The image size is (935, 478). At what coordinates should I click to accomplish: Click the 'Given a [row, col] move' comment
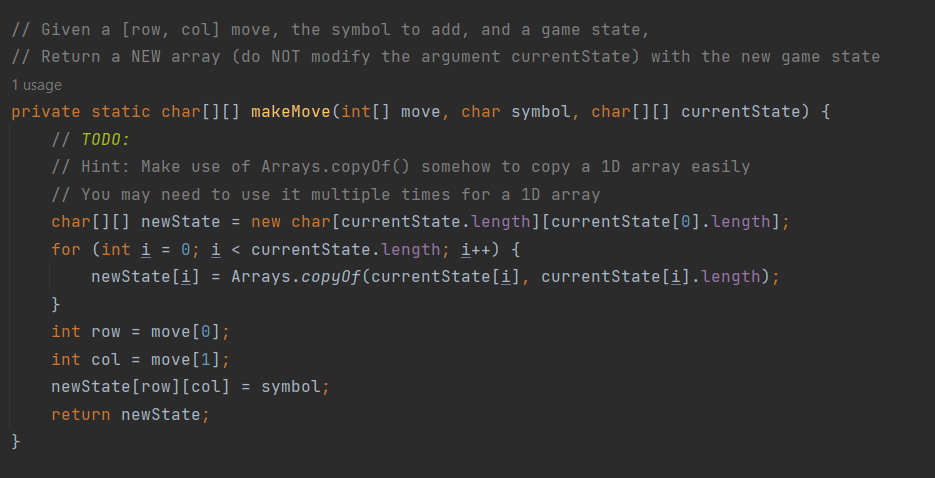coord(330,29)
